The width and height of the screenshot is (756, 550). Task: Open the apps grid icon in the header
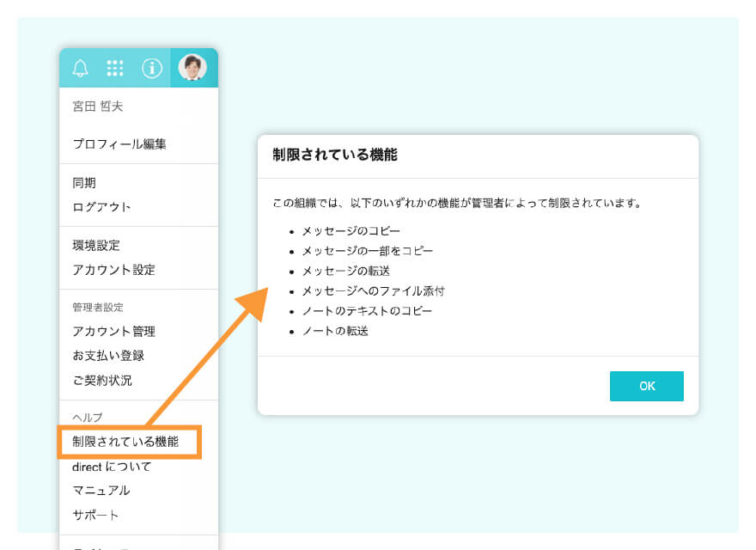(x=116, y=69)
